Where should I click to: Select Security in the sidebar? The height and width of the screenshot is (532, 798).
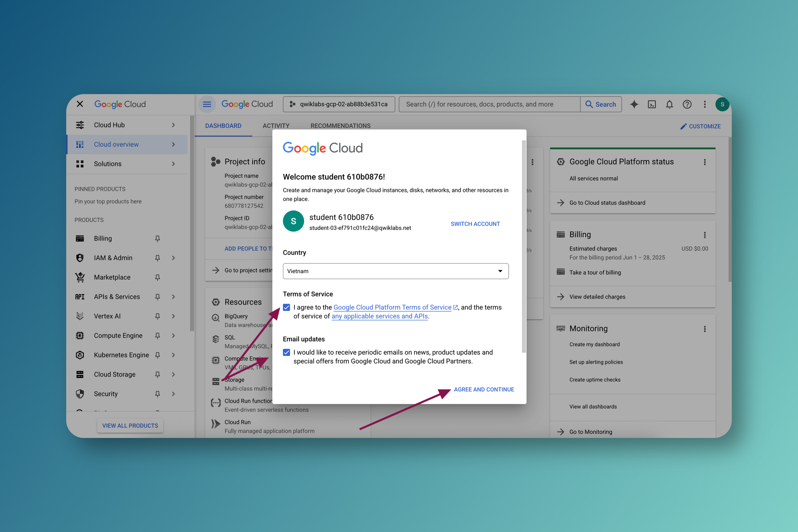pos(106,394)
